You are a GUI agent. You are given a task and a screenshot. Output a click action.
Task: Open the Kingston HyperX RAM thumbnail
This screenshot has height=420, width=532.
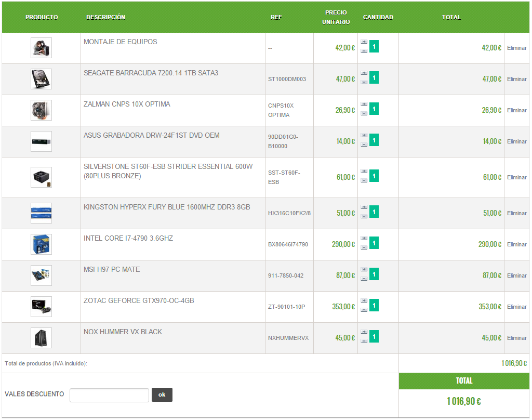(x=42, y=213)
